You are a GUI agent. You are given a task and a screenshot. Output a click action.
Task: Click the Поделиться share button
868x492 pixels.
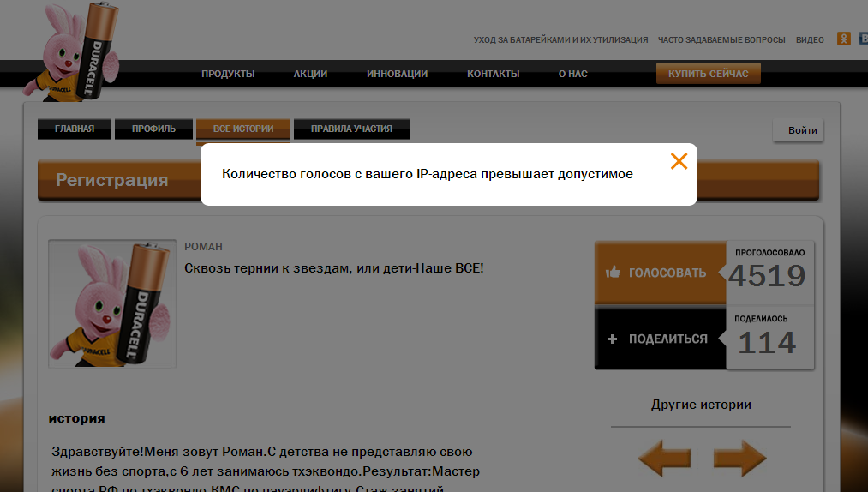point(660,339)
